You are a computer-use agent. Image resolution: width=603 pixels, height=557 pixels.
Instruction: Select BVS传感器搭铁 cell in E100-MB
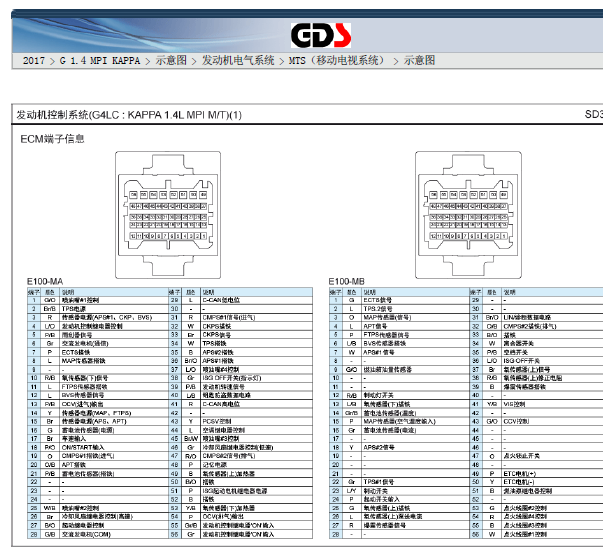[x=415, y=344]
